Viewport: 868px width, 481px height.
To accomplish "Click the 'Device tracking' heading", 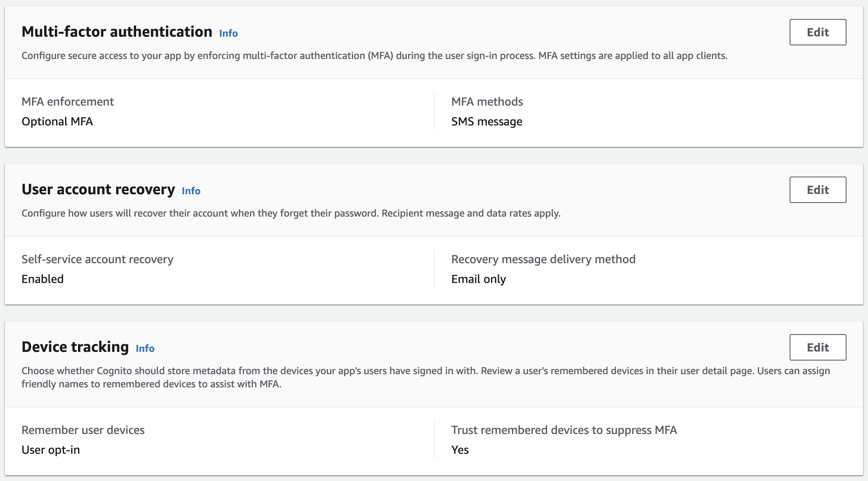I will [75, 347].
